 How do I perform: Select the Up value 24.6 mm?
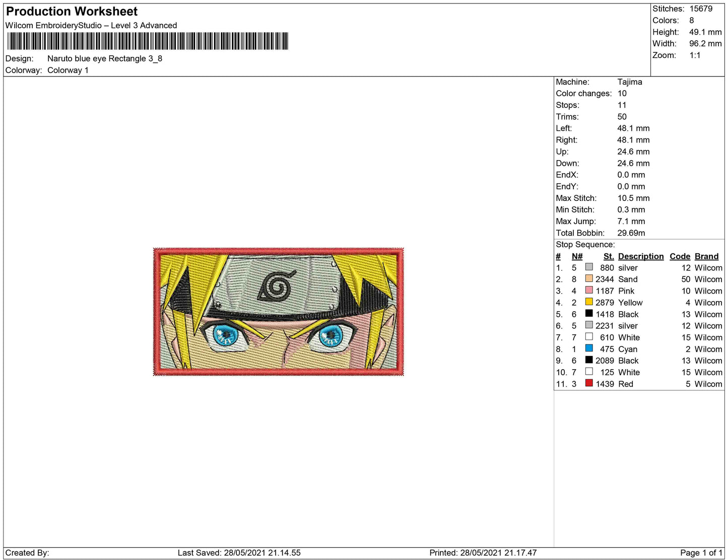(x=634, y=151)
